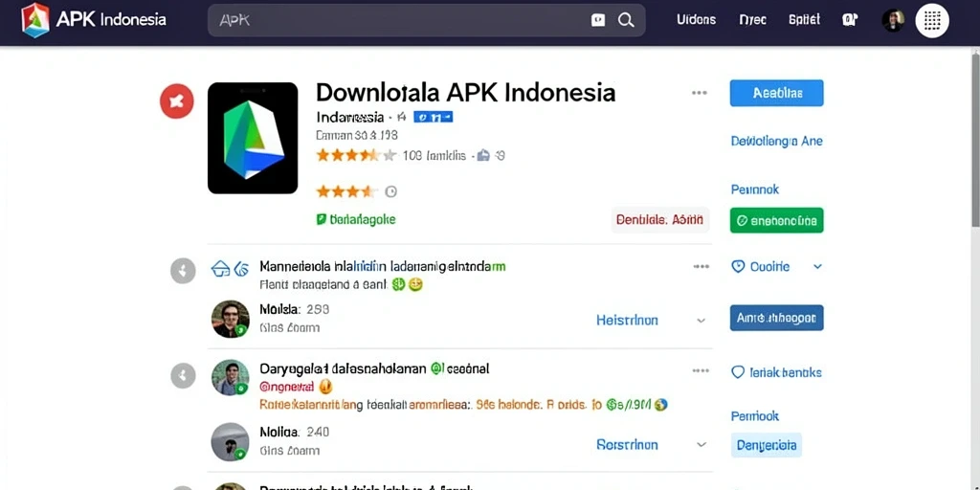Click the red "@ngnewal" mention
Image resolution: width=980 pixels, height=490 pixels.
coord(287,387)
